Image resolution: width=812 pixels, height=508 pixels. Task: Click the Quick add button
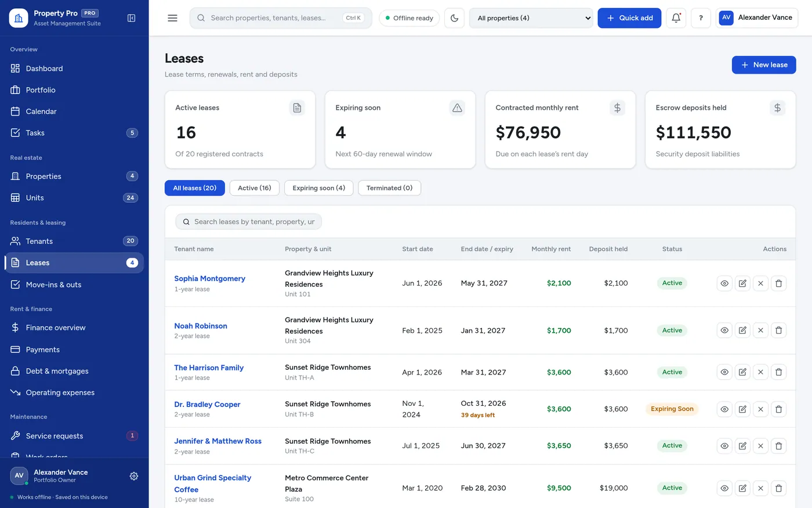point(629,18)
